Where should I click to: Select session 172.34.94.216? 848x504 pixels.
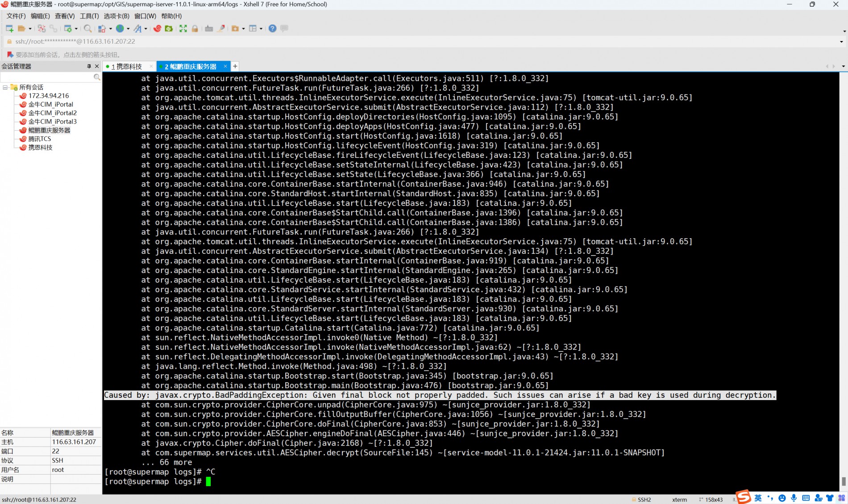pos(49,96)
